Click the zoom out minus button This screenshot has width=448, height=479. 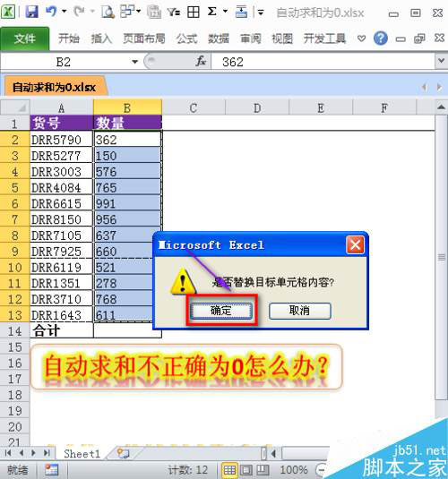320,470
